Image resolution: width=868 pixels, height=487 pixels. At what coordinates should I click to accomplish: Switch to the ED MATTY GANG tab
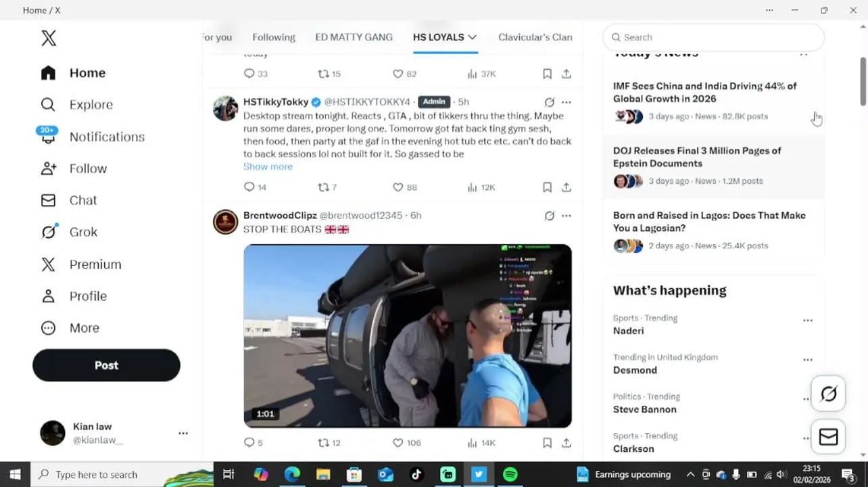(x=354, y=37)
